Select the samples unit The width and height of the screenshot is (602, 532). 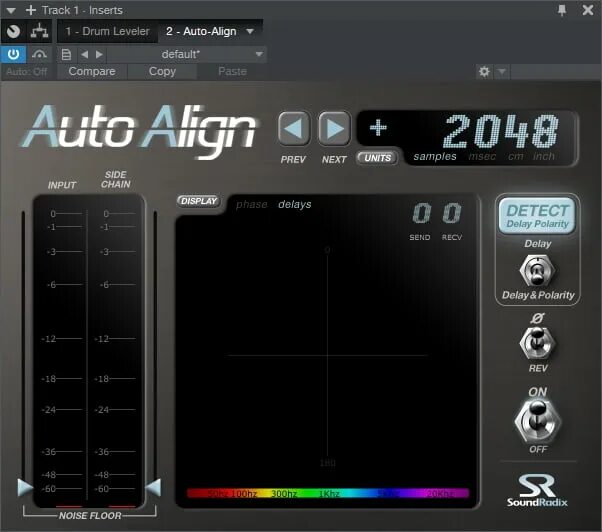435,157
